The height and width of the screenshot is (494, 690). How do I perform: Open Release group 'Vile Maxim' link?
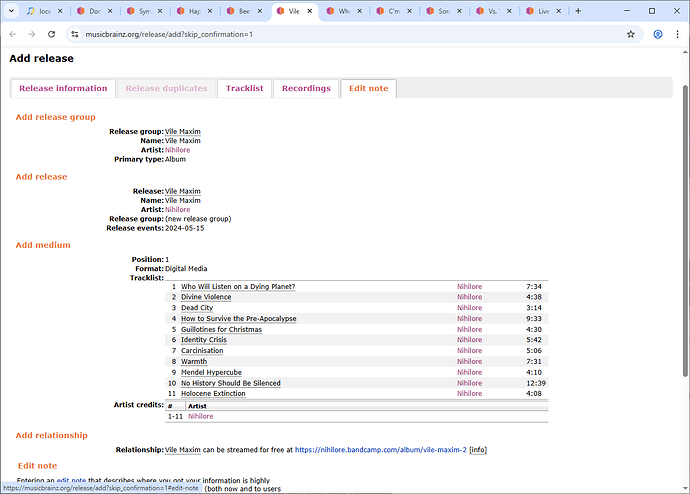coord(183,132)
